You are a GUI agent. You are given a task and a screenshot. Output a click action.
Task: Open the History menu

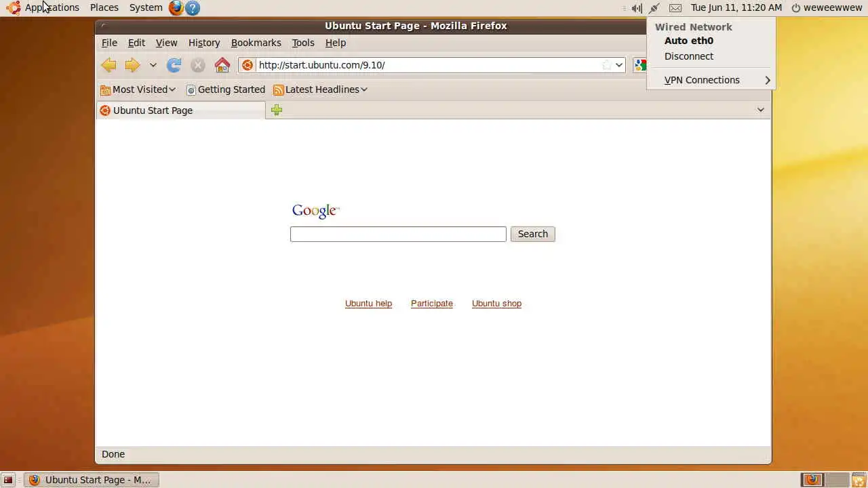204,43
